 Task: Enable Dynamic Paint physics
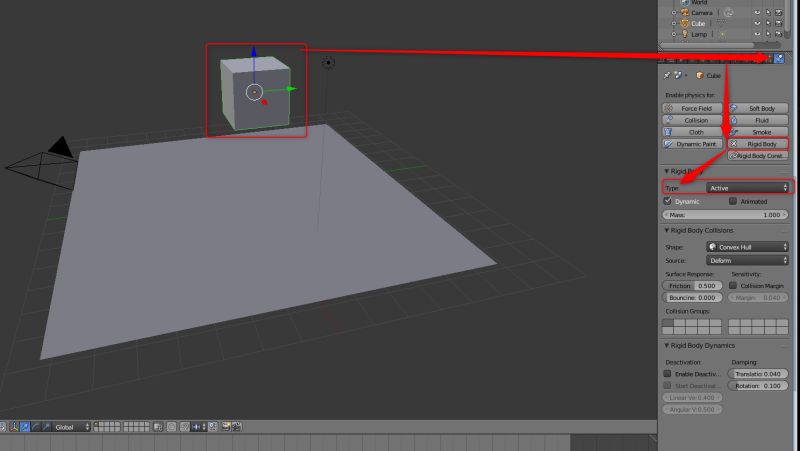(692, 144)
